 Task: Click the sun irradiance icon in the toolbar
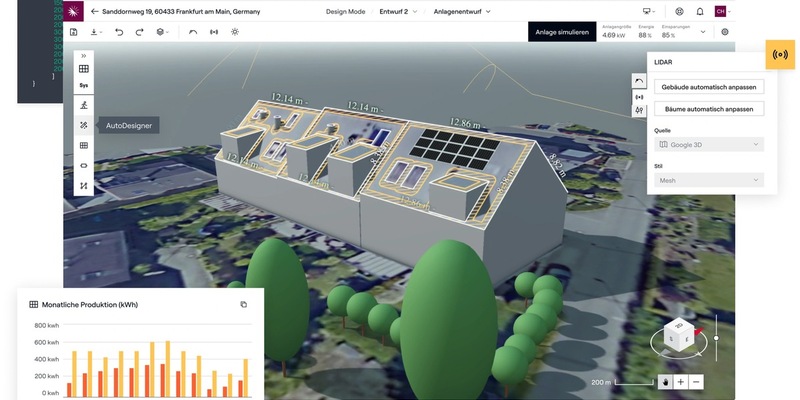[235, 32]
